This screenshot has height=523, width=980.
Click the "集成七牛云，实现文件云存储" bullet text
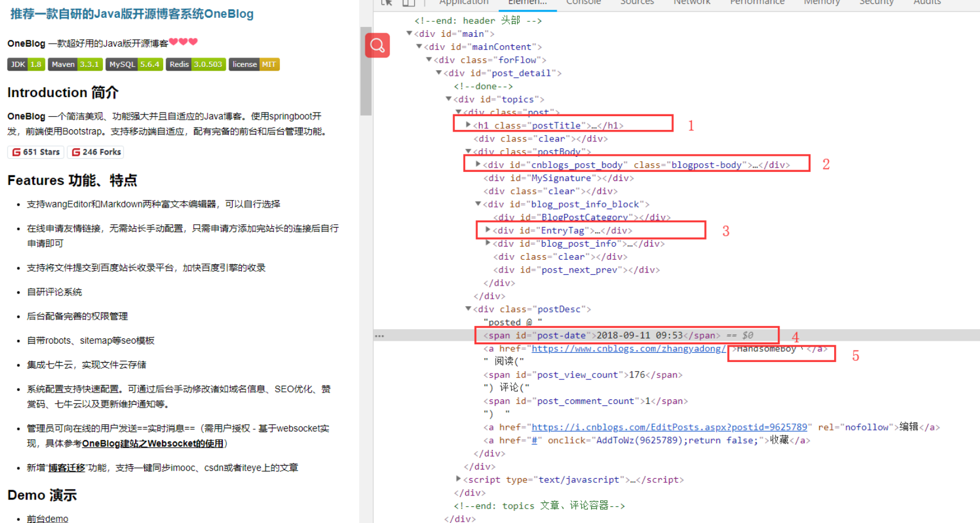pos(87,365)
